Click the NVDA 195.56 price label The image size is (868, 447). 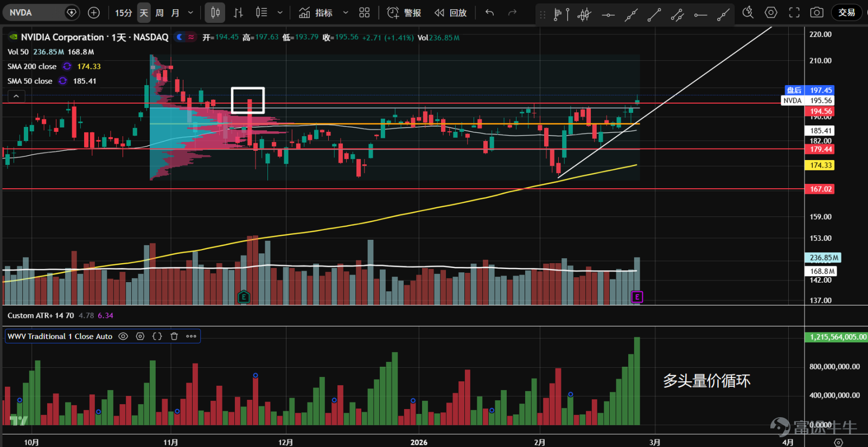coord(808,100)
